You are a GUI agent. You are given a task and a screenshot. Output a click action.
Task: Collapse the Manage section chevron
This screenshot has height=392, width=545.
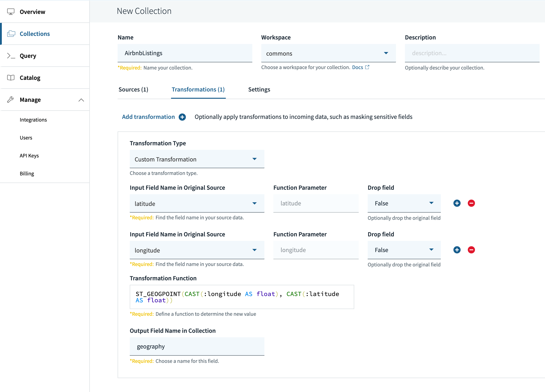point(81,100)
